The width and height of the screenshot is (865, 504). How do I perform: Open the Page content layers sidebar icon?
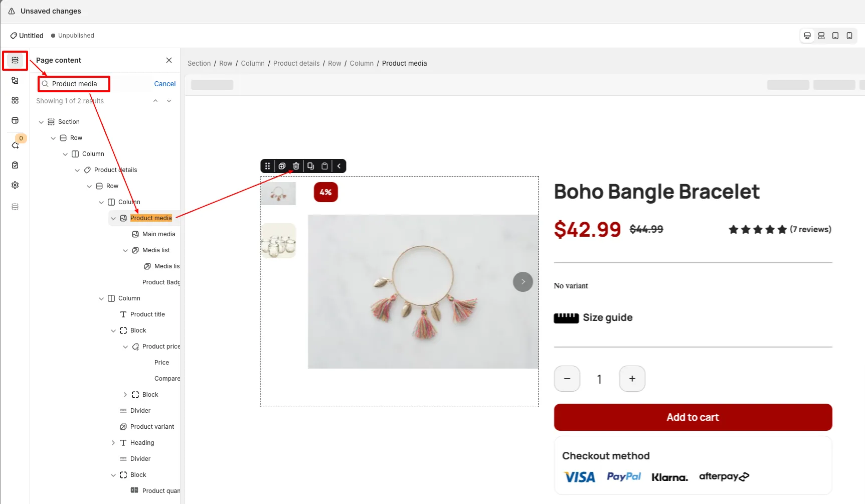point(15,60)
